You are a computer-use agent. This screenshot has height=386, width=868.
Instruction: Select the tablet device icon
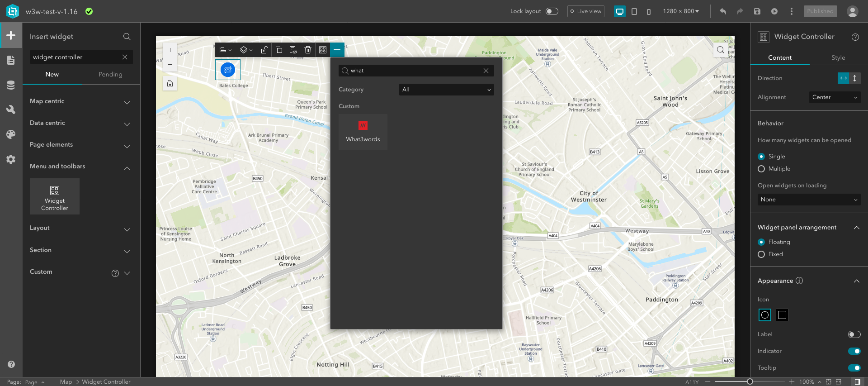point(634,11)
